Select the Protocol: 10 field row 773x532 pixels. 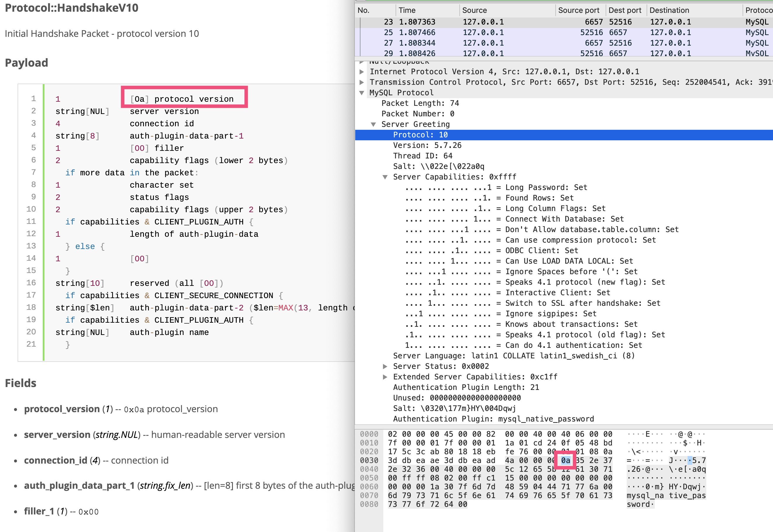420,135
